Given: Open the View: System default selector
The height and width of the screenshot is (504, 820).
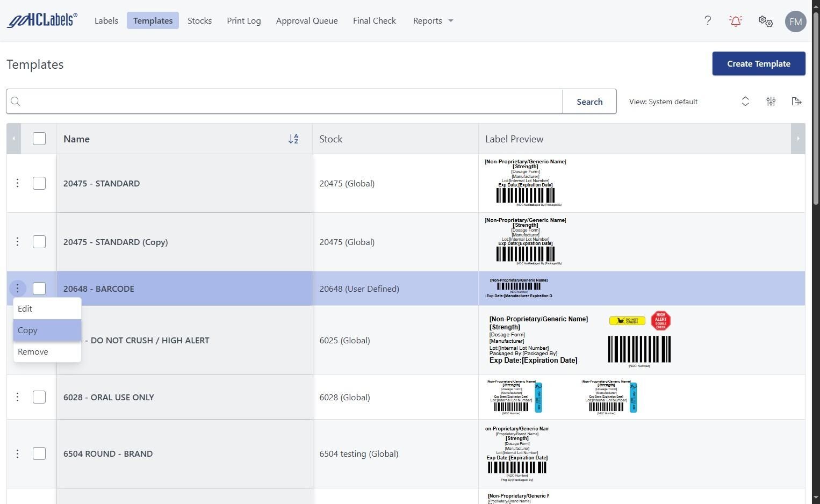Looking at the screenshot, I should pyautogui.click(x=688, y=102).
